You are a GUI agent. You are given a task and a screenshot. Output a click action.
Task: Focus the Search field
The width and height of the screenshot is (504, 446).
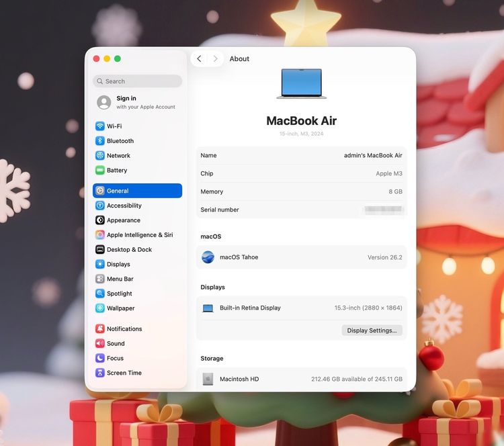[x=138, y=81]
